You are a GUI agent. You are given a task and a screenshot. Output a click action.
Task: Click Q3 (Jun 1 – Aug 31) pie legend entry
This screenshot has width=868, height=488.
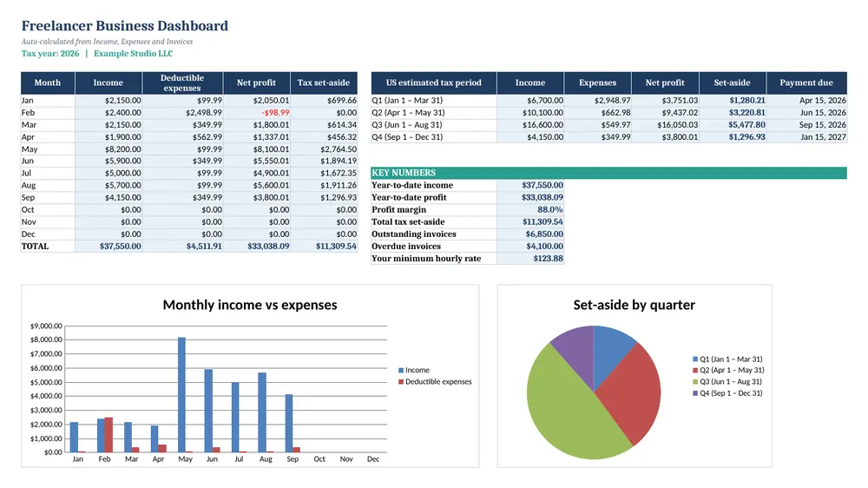coord(727,382)
